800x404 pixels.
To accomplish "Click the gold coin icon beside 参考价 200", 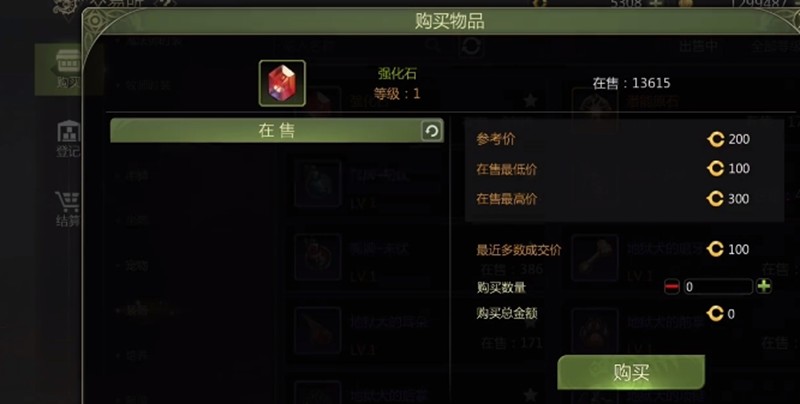I will [x=715, y=139].
